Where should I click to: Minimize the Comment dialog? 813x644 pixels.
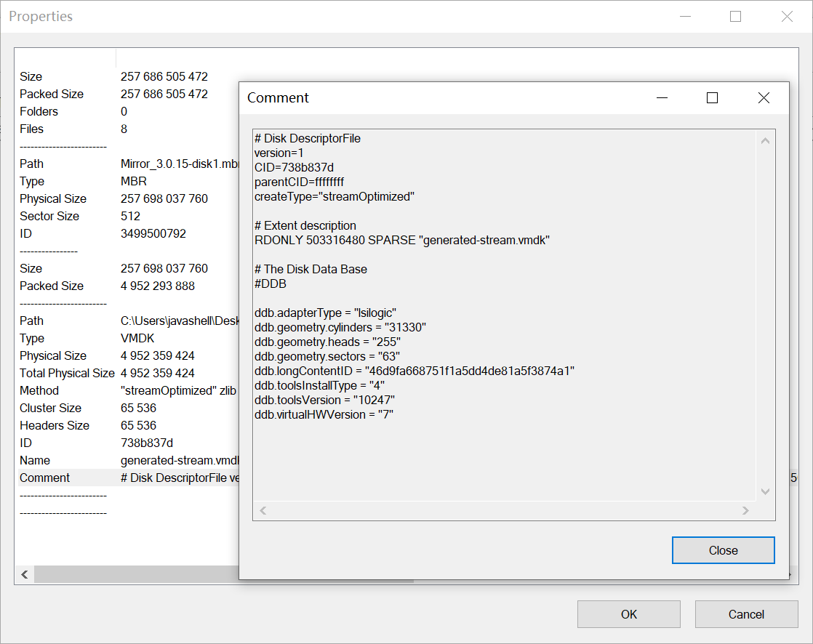coord(662,98)
